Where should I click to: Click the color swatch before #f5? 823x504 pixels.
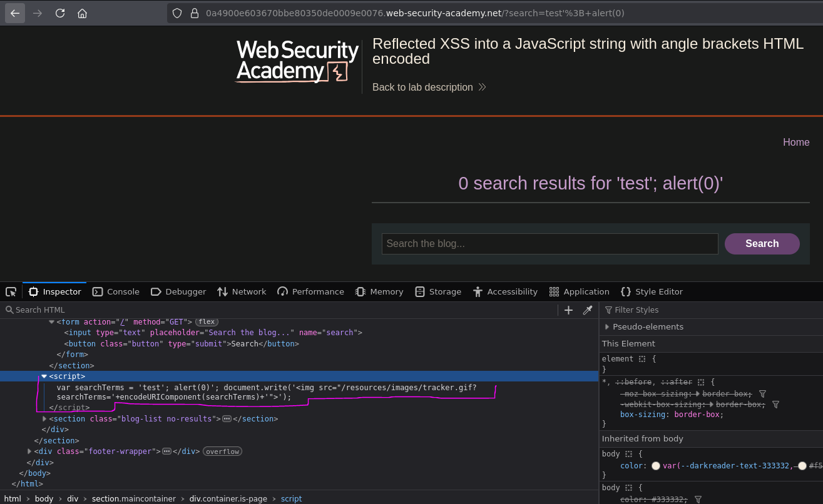coord(802,466)
